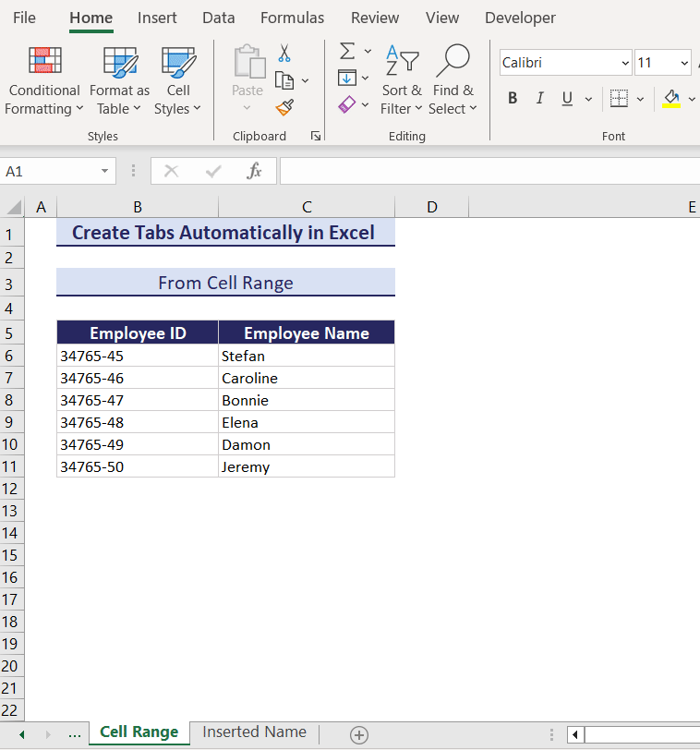Activate the Format Painter brush
Screen dimensions: 700x750
[x=285, y=107]
